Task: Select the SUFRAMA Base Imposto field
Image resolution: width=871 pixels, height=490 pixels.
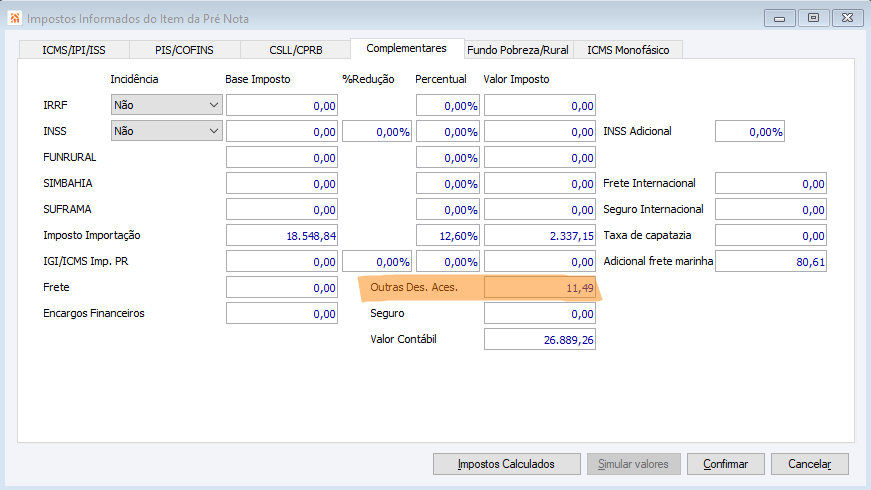Action: click(282, 210)
